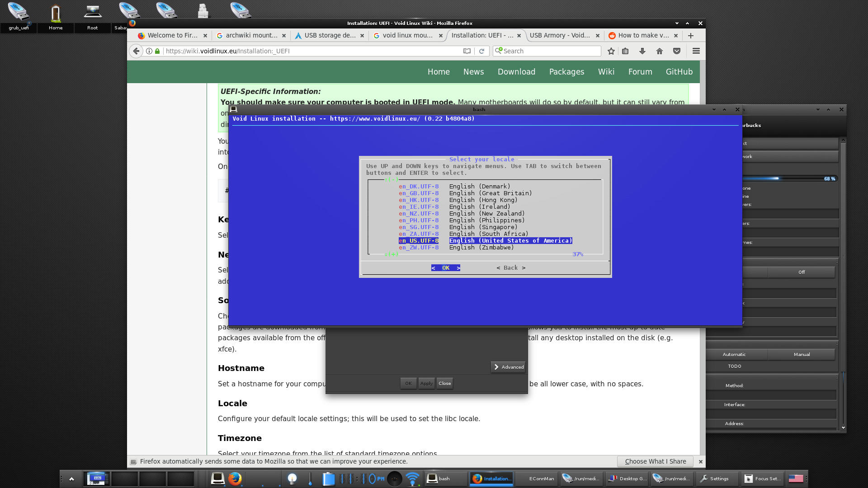Open the Firefox hamburger menu
The width and height of the screenshot is (868, 488).
click(696, 51)
